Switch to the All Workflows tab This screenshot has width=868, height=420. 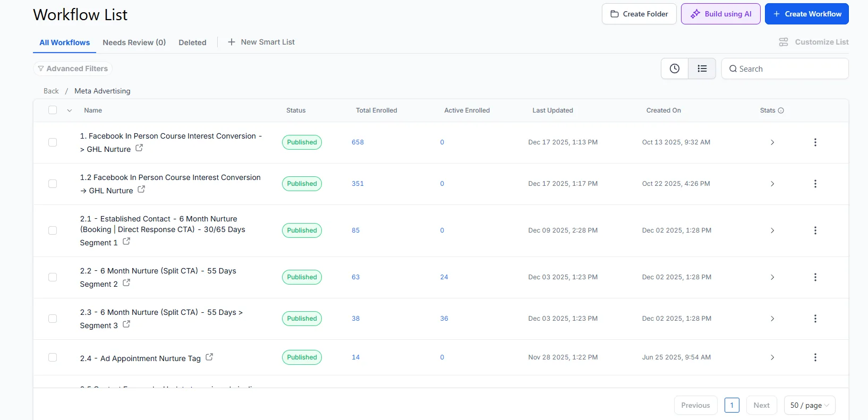65,42
